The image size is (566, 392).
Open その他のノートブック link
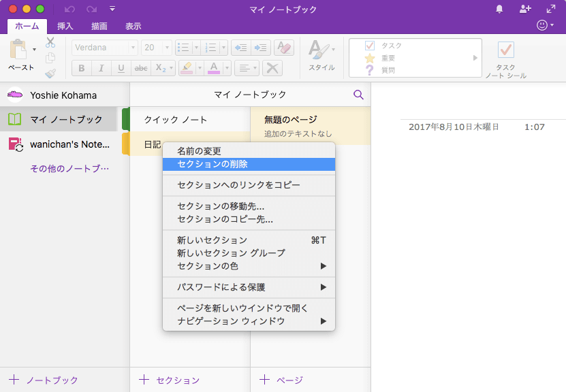[69, 168]
